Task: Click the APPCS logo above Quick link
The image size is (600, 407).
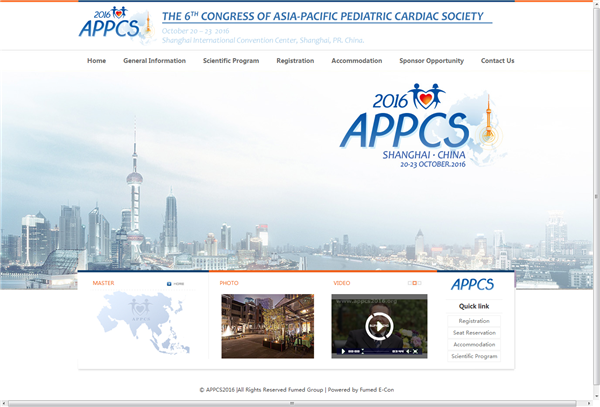Action: (x=474, y=284)
